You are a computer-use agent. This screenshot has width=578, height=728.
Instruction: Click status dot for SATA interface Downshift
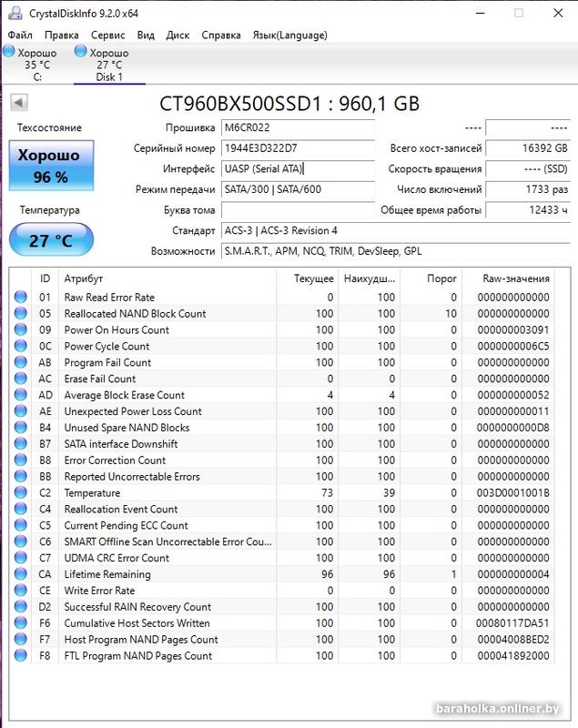20,443
